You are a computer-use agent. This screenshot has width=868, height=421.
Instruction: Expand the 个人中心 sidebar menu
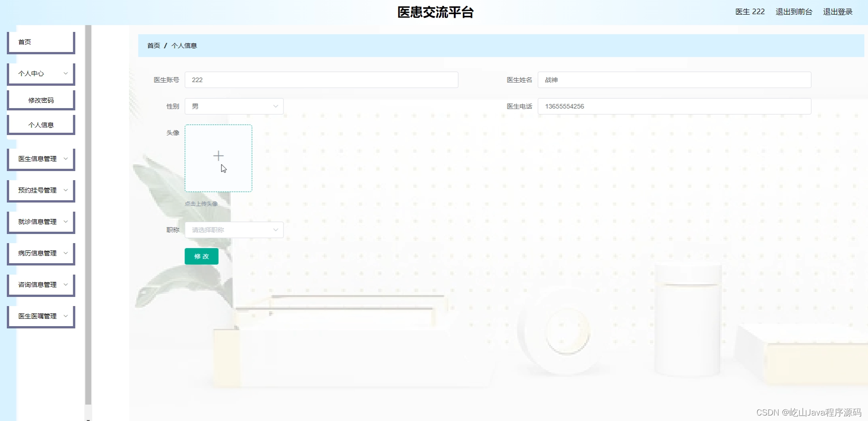click(41, 73)
